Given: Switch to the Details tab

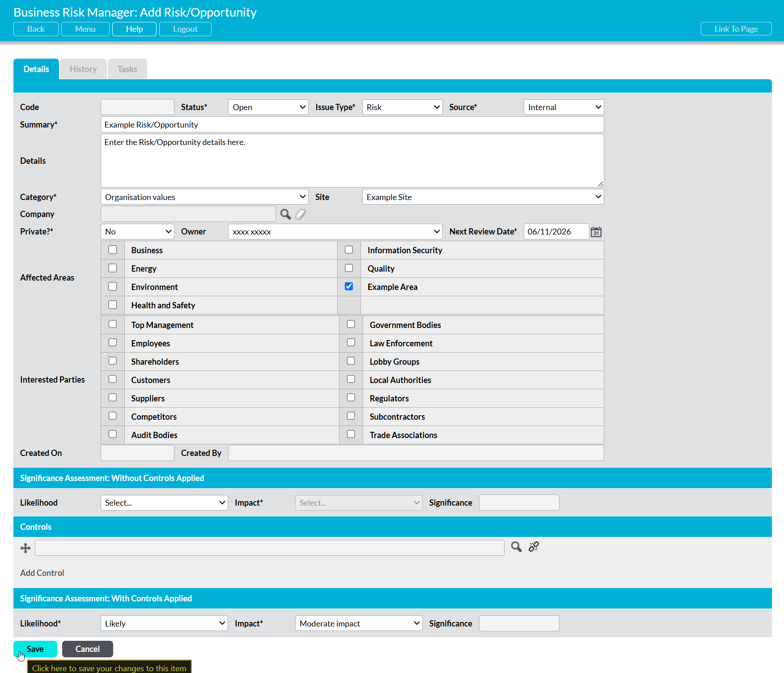Looking at the screenshot, I should pyautogui.click(x=36, y=69).
